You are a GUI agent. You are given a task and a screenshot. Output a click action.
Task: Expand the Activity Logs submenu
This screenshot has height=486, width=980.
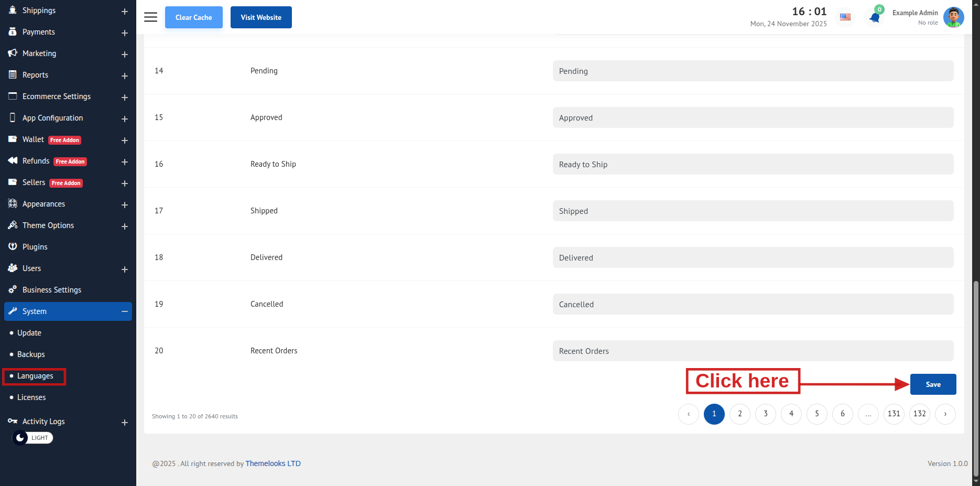pyautogui.click(x=125, y=423)
